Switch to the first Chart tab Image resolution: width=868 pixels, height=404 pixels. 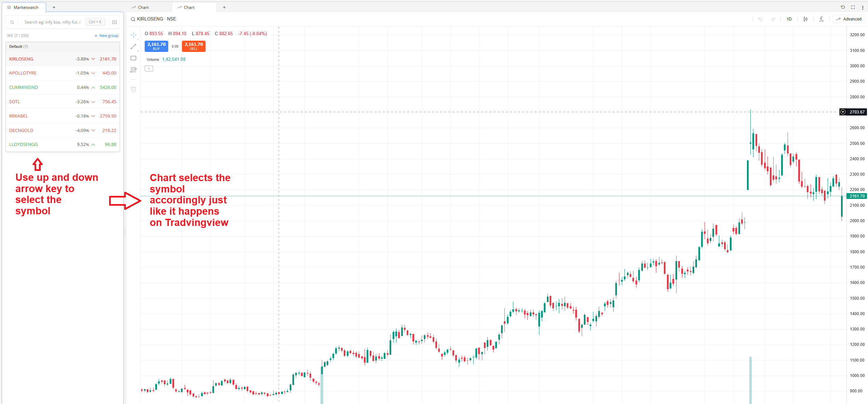coord(141,7)
